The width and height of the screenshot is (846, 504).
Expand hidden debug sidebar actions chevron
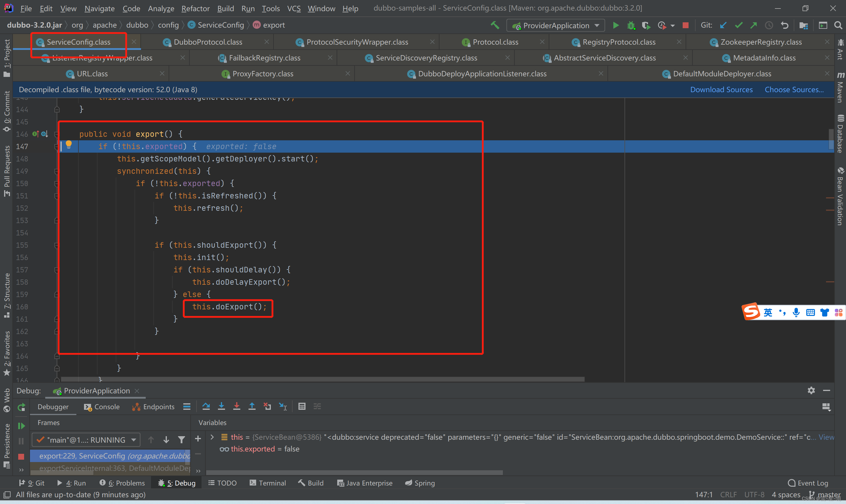pos(21,470)
